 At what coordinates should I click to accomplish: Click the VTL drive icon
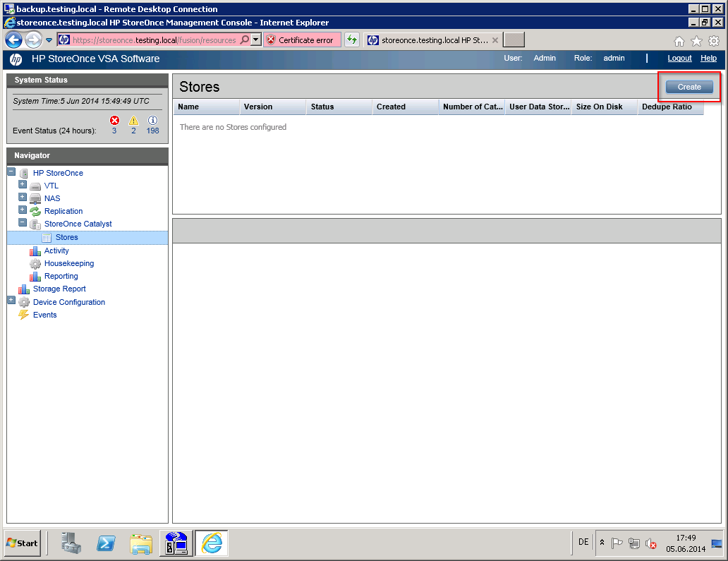point(35,186)
